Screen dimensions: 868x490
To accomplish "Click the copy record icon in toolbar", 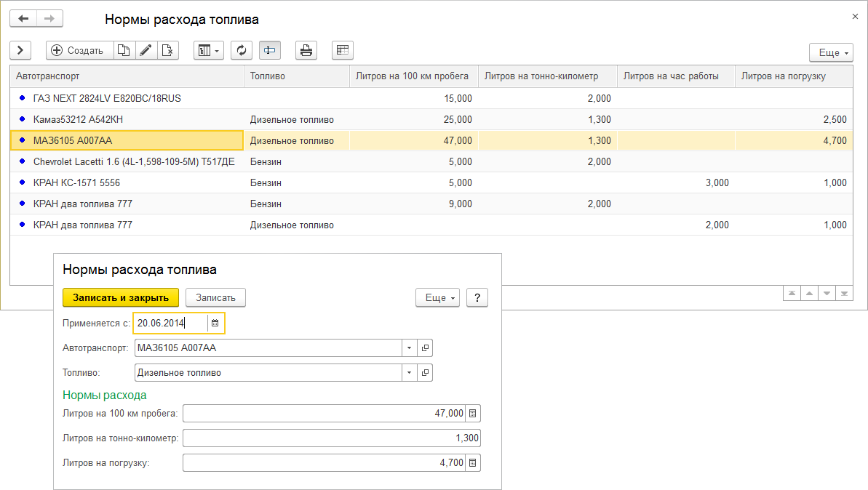I will [x=124, y=50].
